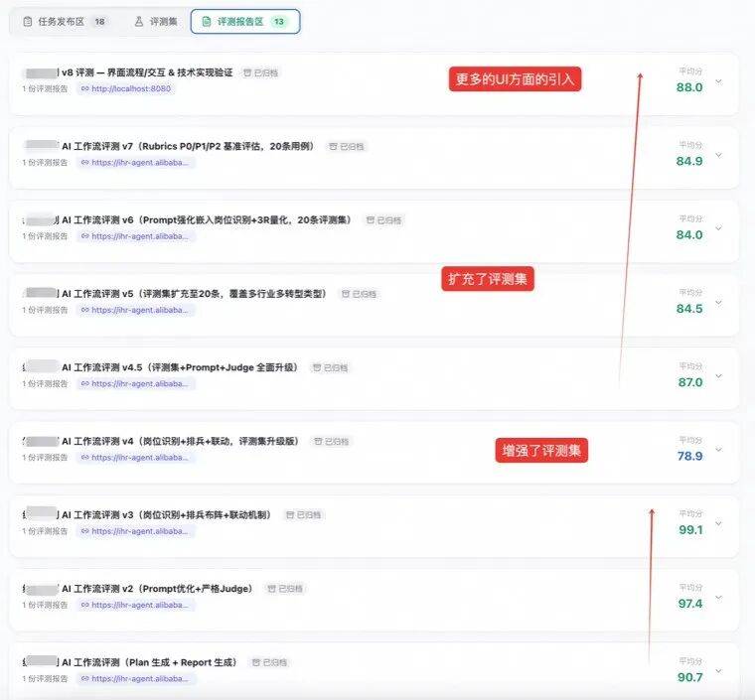Click the 已归档 archive badge on v6 row
This screenshot has width=755, height=700.
pos(383,220)
